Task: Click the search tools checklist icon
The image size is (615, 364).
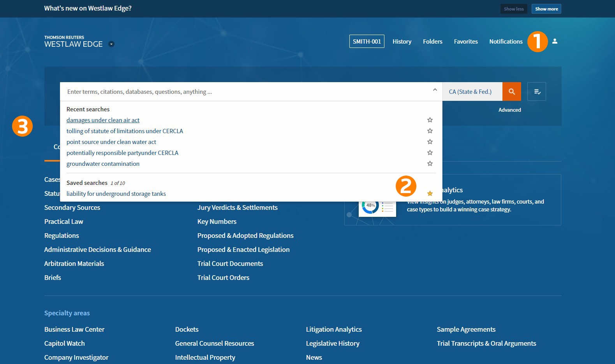Action: (537, 91)
